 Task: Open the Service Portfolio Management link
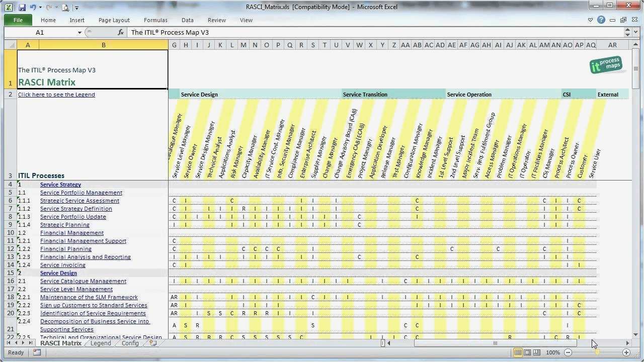(x=81, y=193)
